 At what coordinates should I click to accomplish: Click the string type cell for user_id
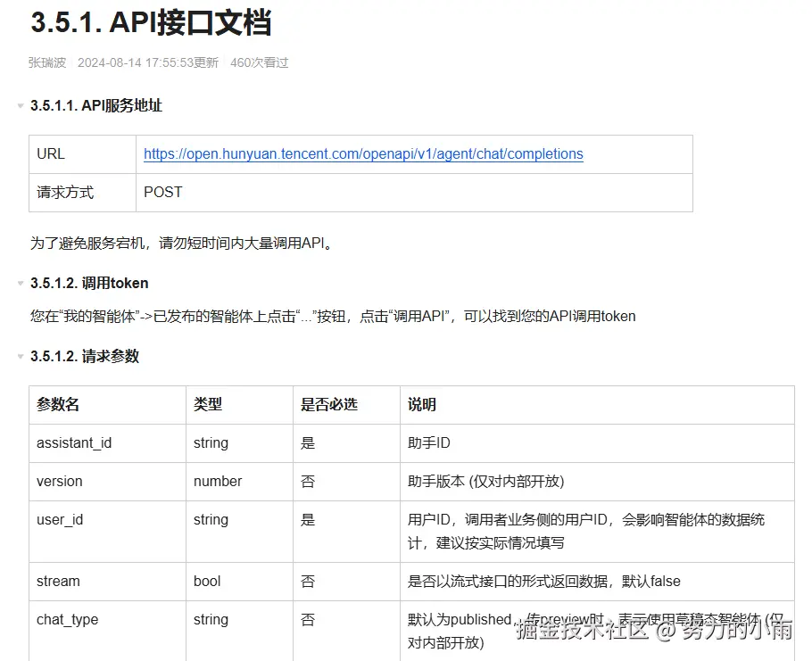tap(239, 532)
